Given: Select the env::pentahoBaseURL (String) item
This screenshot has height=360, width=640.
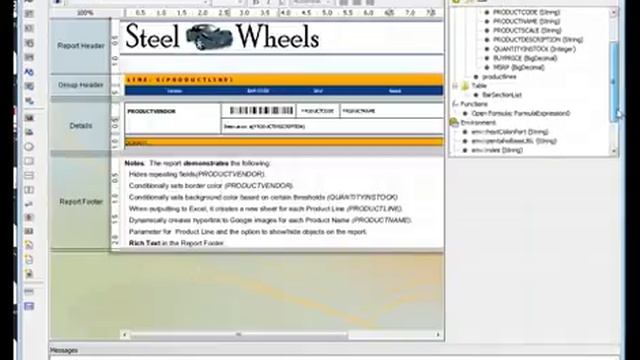Looking at the screenshot, I should tap(514, 141).
